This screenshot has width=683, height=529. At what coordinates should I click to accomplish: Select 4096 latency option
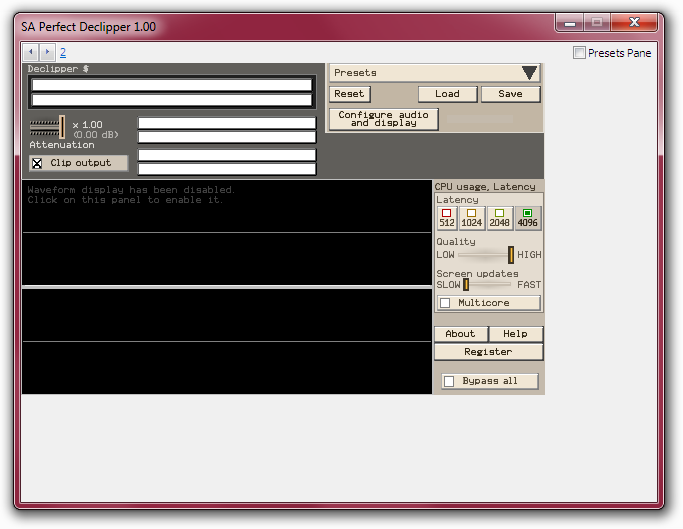click(527, 218)
